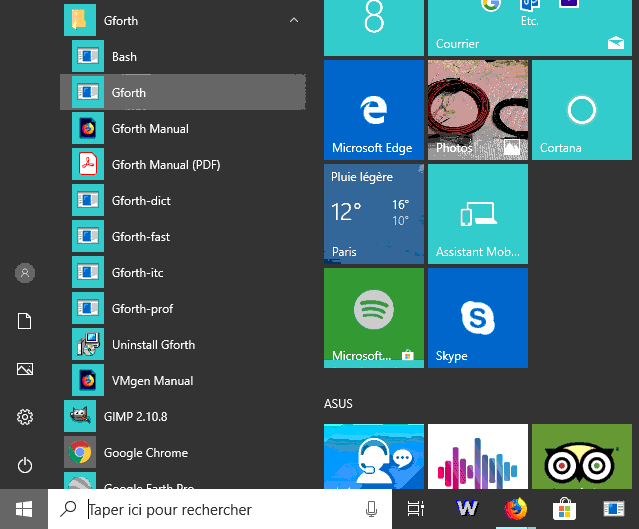Launch Gforth-dict
639x529 pixels.
pyautogui.click(x=183, y=200)
